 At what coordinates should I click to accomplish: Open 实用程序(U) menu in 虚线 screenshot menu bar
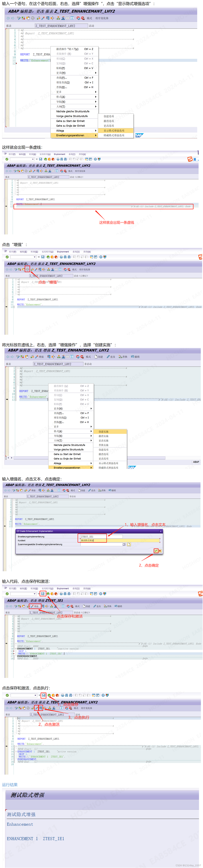tap(45, 154)
